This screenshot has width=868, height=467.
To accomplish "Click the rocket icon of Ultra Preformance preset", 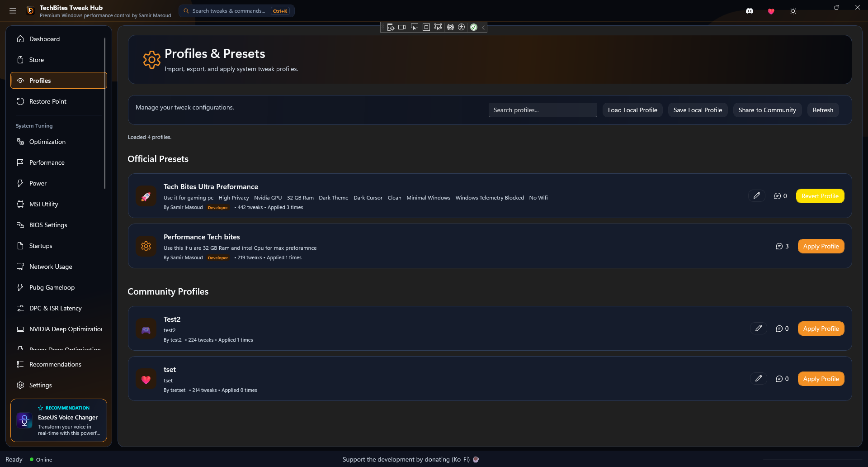I will pyautogui.click(x=146, y=196).
